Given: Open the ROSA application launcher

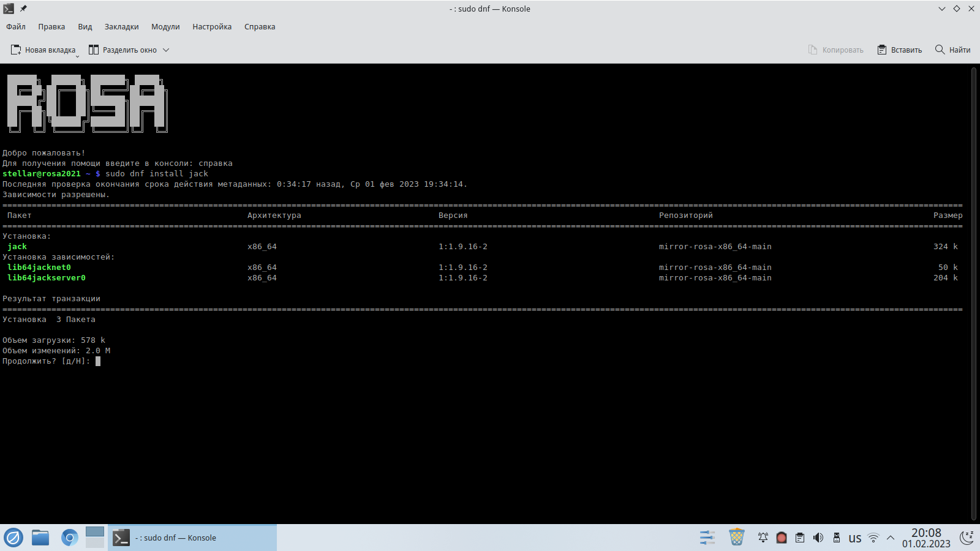Looking at the screenshot, I should pyautogui.click(x=13, y=538).
